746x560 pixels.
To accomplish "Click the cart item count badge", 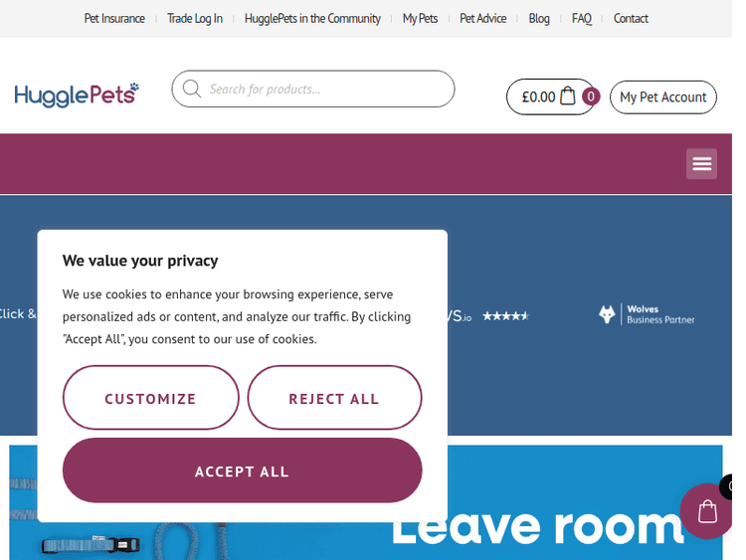I will coord(591,96).
